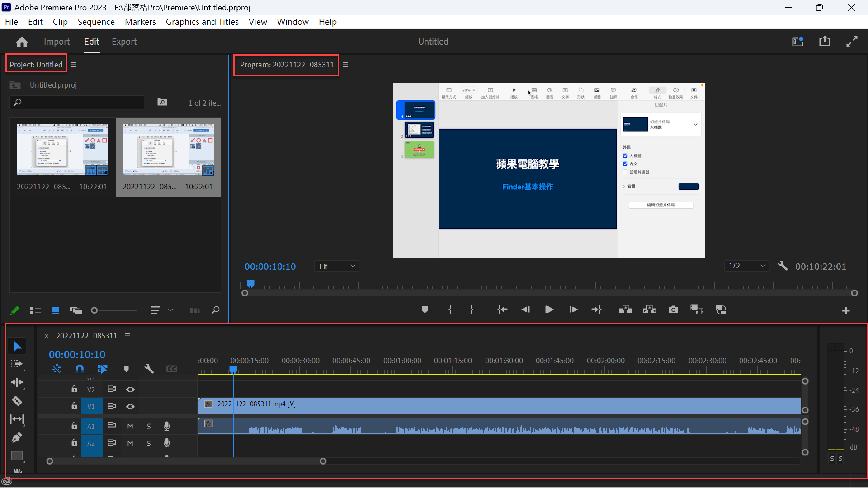Select the Ripple Edit tool
Viewport: 868px width, 488px height.
point(17,383)
